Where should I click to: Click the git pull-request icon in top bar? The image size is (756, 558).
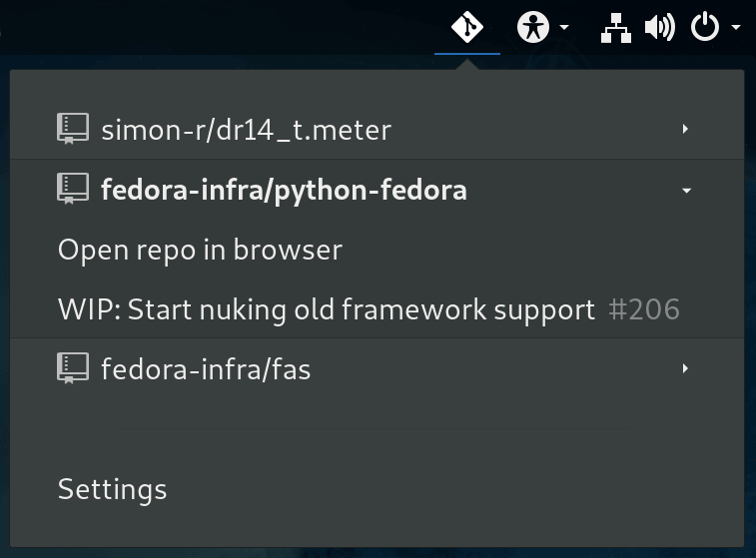click(467, 27)
